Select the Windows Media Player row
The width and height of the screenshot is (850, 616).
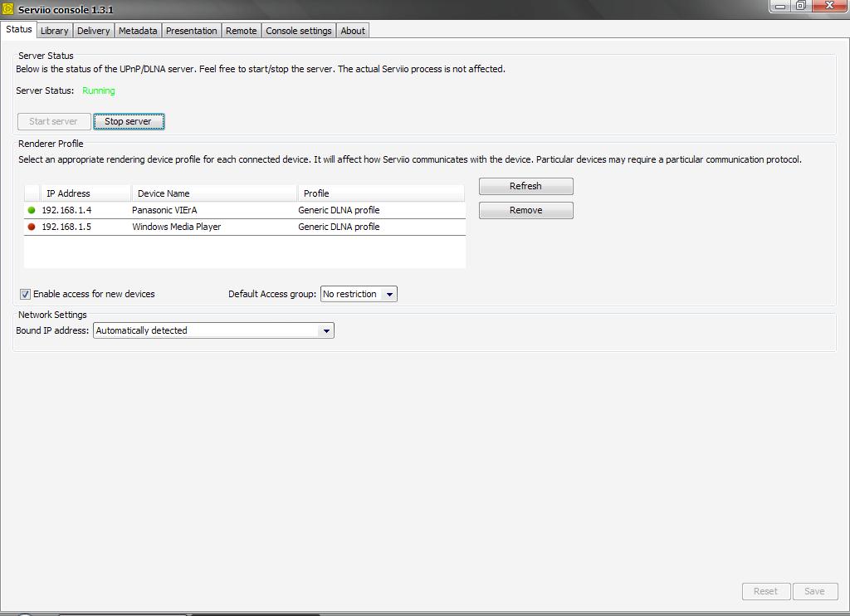coord(176,227)
